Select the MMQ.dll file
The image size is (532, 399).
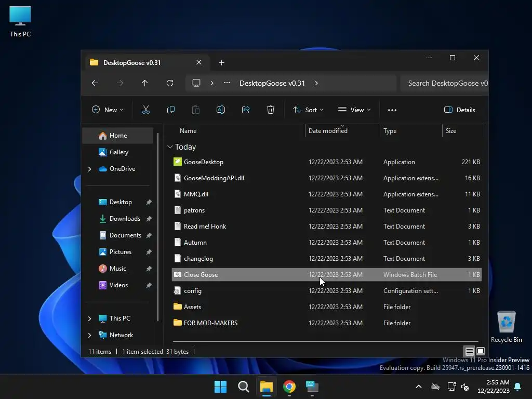327,194
